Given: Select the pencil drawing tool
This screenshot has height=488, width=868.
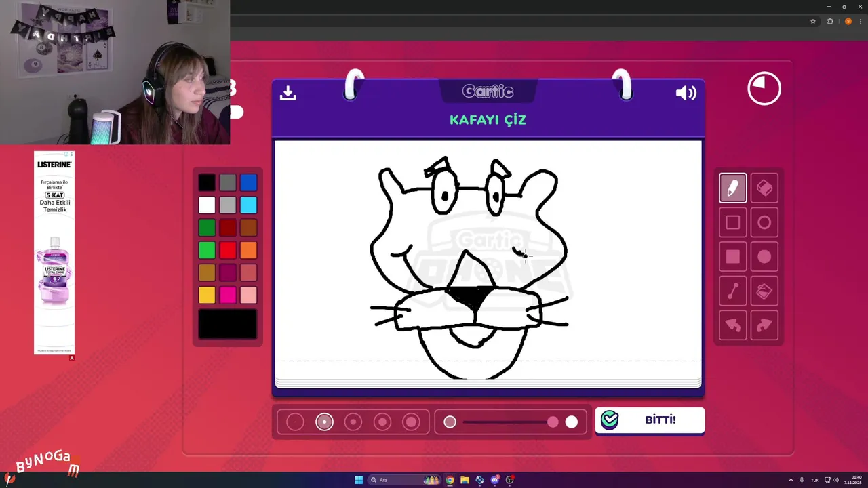Looking at the screenshot, I should tap(732, 188).
